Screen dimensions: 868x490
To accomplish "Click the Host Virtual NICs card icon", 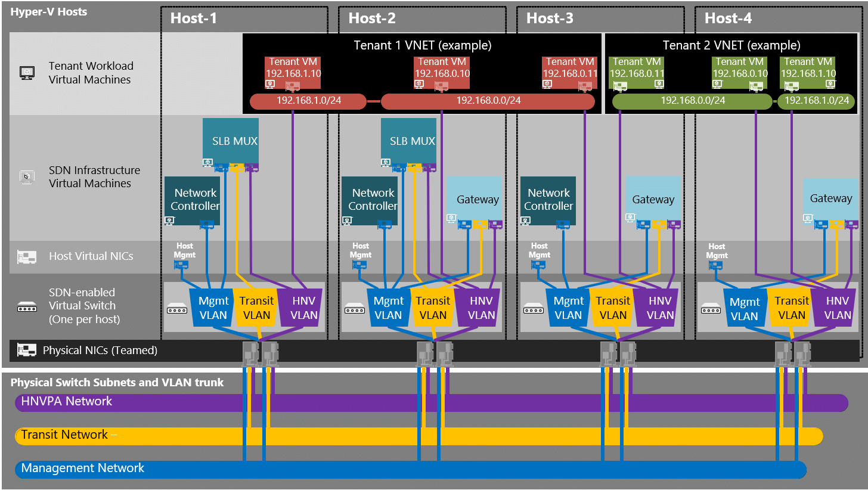I will point(27,256).
